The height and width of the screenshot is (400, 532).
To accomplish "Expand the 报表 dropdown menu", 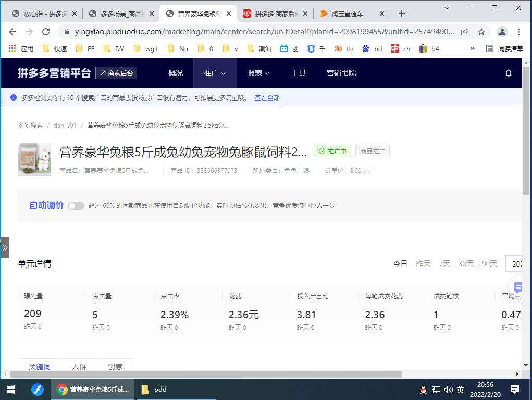I will click(x=258, y=73).
